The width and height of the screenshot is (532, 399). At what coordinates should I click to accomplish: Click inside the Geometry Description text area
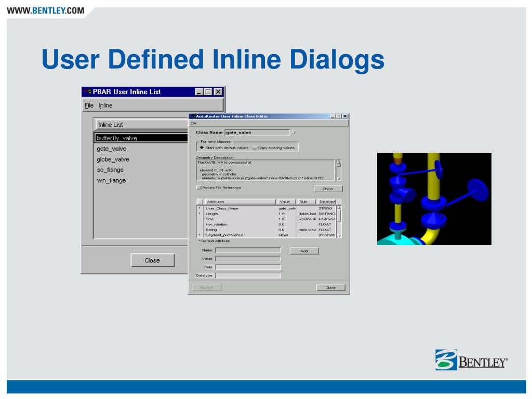tap(265, 170)
